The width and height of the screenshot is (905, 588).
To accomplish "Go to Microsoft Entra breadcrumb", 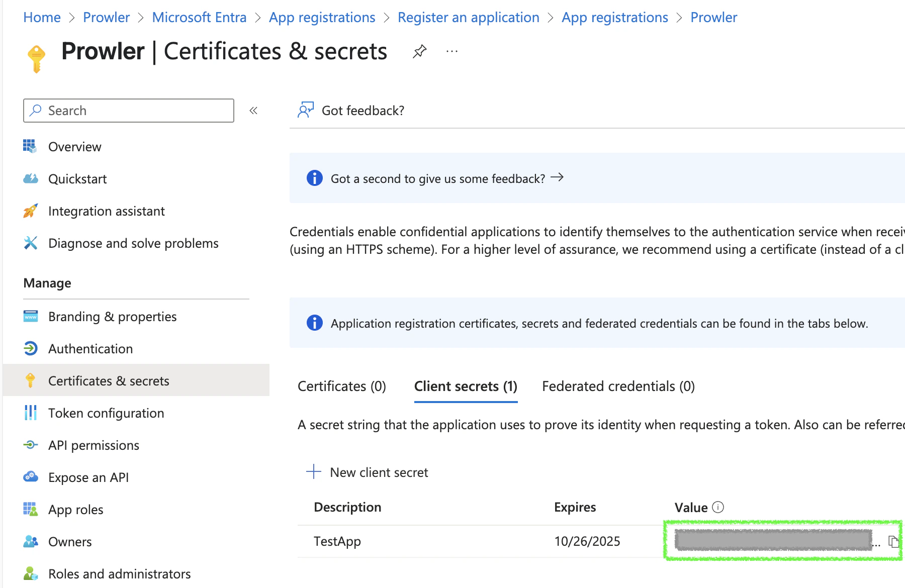I will [x=199, y=18].
